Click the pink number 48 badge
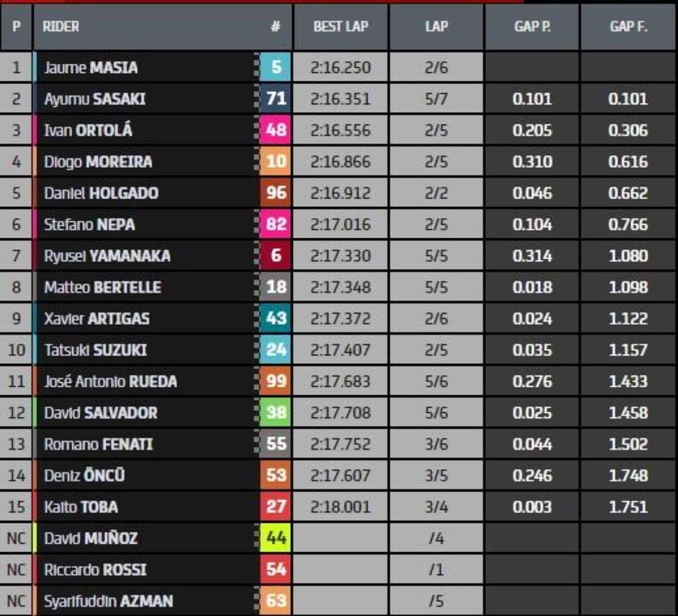 pyautogui.click(x=276, y=130)
